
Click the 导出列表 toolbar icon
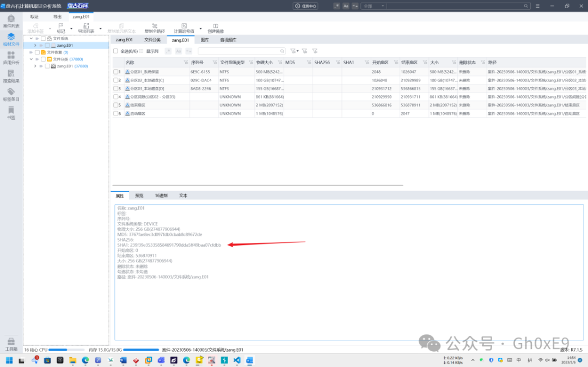pyautogui.click(x=86, y=28)
